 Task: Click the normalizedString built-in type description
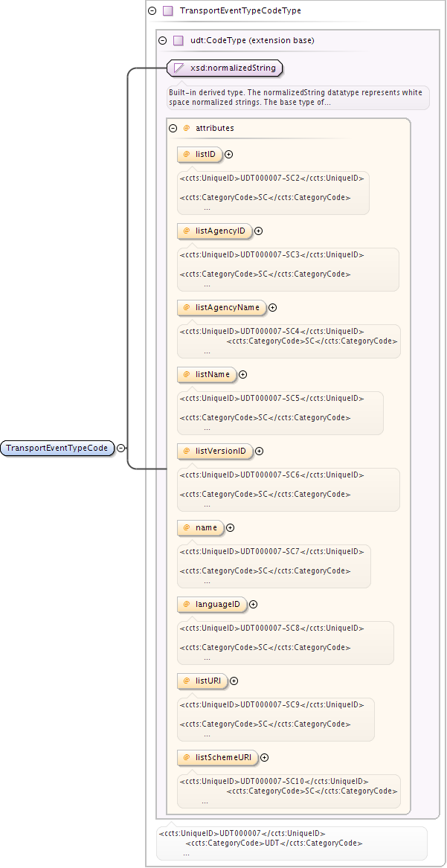pyautogui.click(x=298, y=97)
